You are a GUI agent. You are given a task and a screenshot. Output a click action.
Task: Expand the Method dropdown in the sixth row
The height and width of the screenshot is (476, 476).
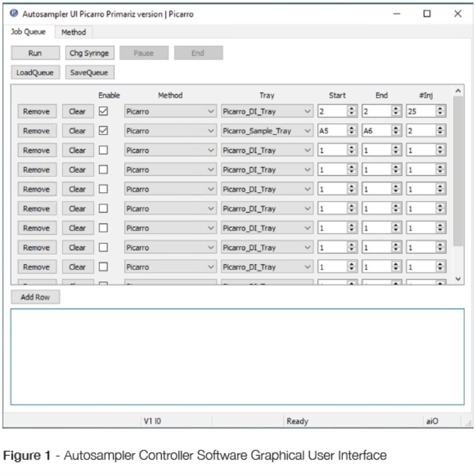point(170,209)
